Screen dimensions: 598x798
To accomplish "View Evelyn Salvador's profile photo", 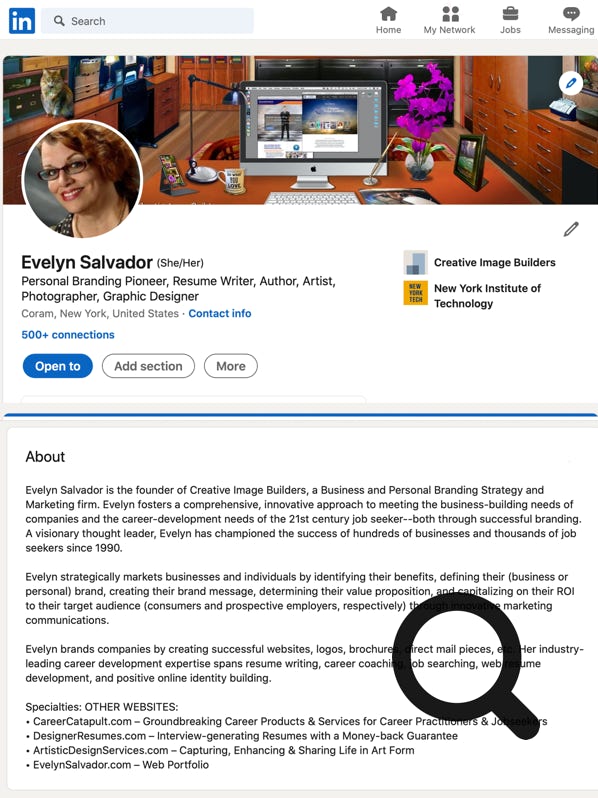I will 82,179.
